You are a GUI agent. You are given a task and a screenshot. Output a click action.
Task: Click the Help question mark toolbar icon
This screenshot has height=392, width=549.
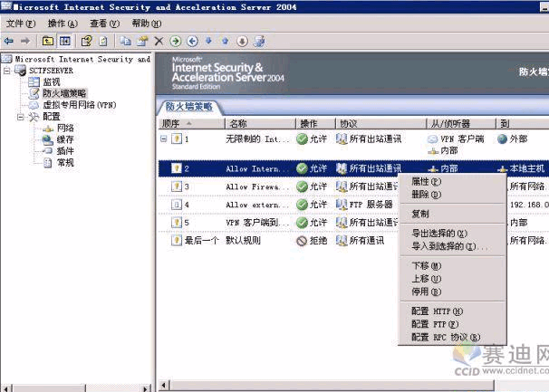86,42
